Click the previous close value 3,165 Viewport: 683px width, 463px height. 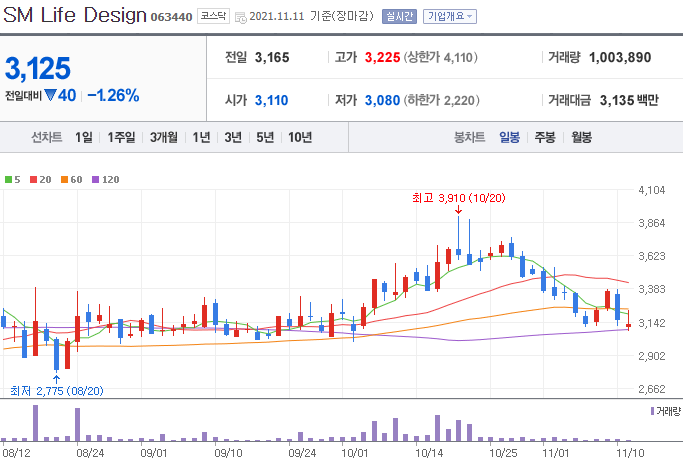pos(272,57)
